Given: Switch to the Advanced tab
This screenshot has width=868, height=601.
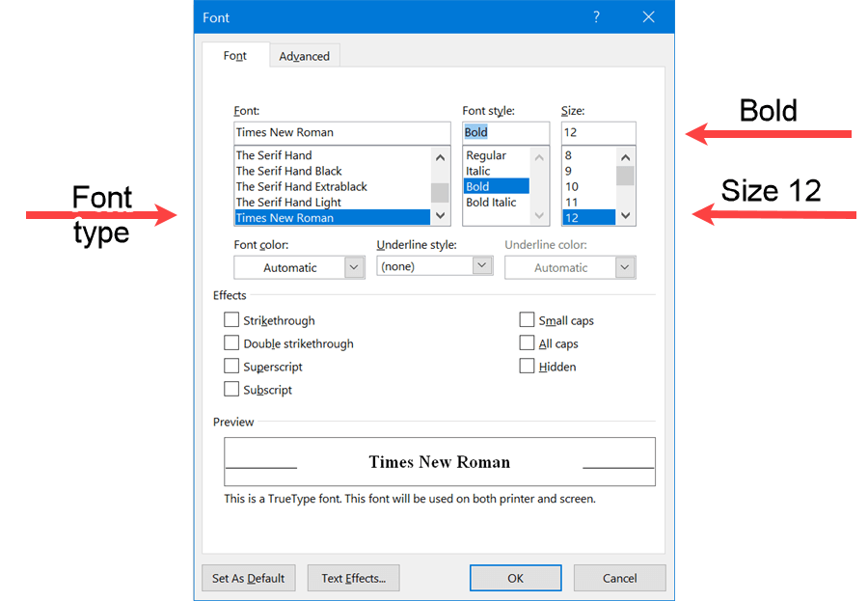Looking at the screenshot, I should [304, 56].
